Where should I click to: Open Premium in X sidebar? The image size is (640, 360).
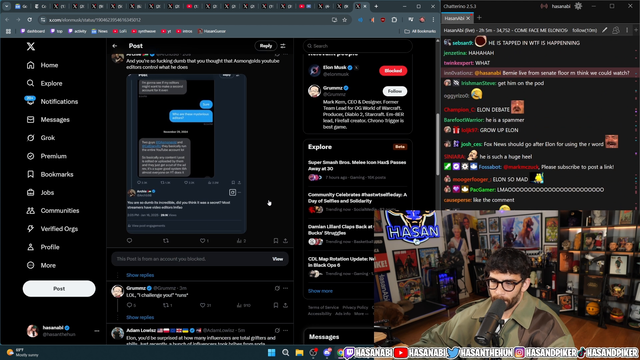coord(47,156)
